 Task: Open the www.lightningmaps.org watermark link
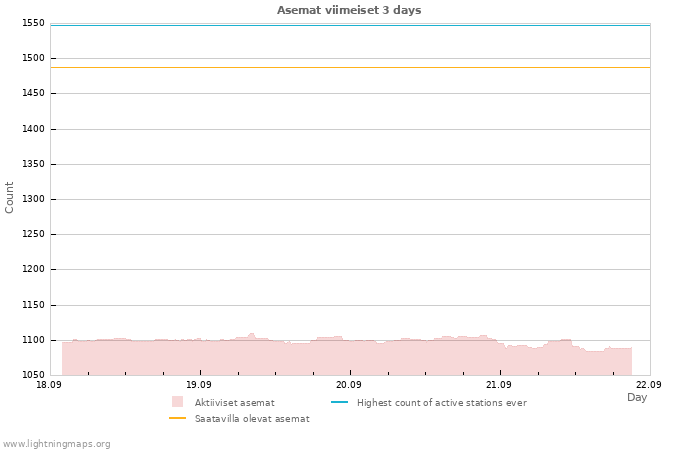[55, 444]
